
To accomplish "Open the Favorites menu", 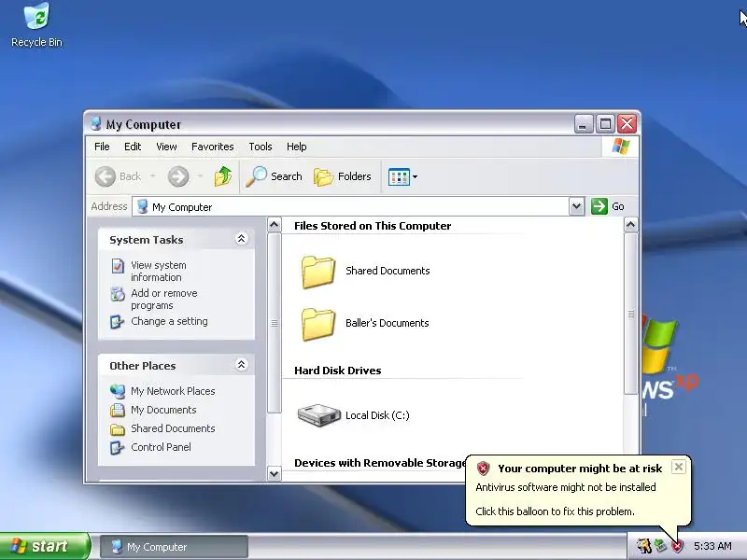I will tap(213, 147).
